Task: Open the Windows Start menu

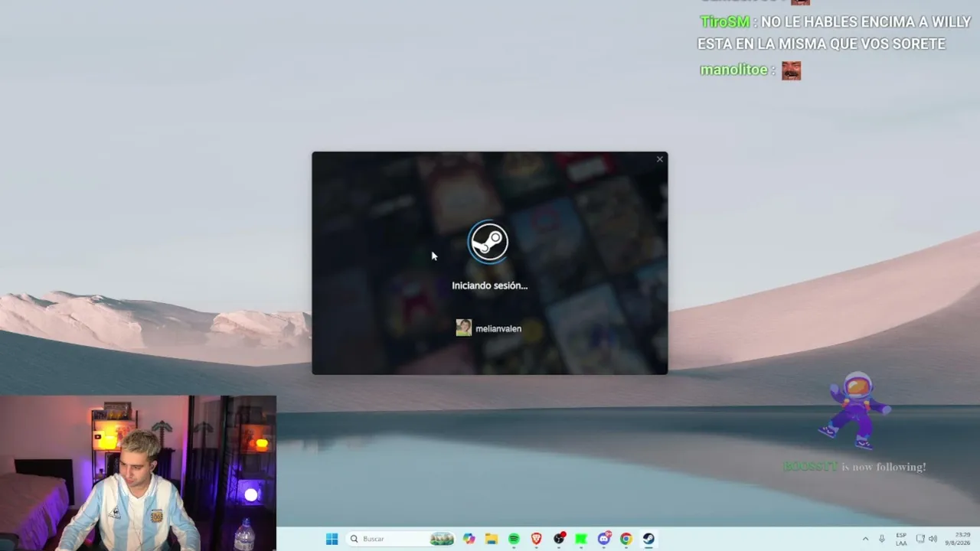Action: 332,539
